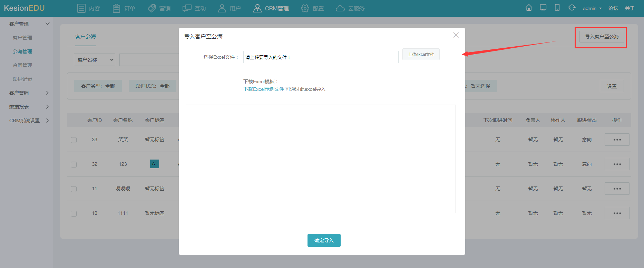Click the 设置 filter settings button
The image size is (644, 268).
point(612,86)
